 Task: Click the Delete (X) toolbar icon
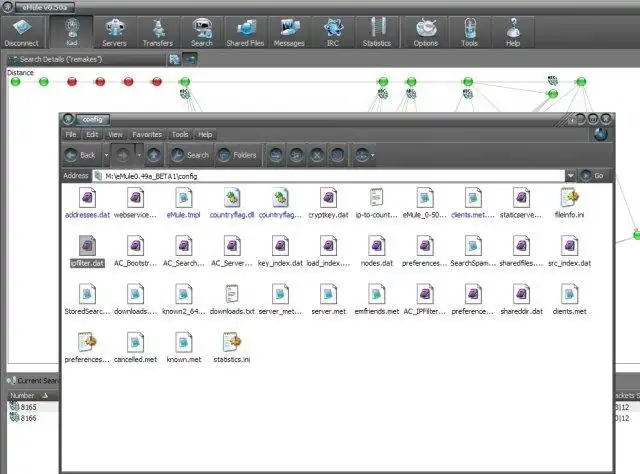pos(317,155)
